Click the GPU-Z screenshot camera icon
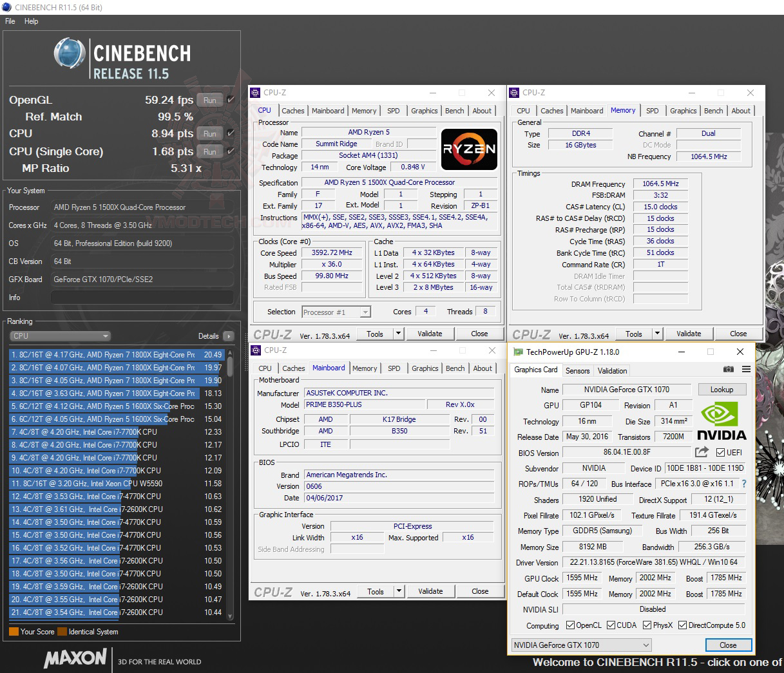 [x=729, y=370]
